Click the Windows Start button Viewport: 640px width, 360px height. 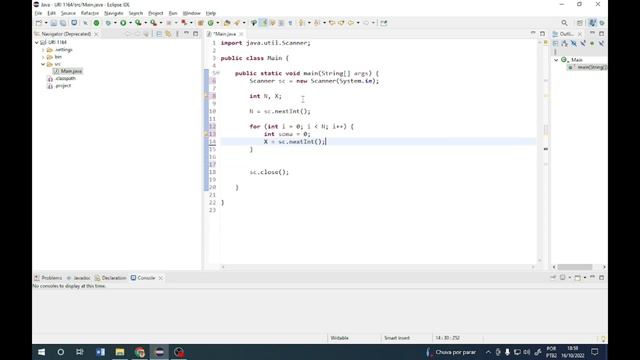tap(42, 352)
